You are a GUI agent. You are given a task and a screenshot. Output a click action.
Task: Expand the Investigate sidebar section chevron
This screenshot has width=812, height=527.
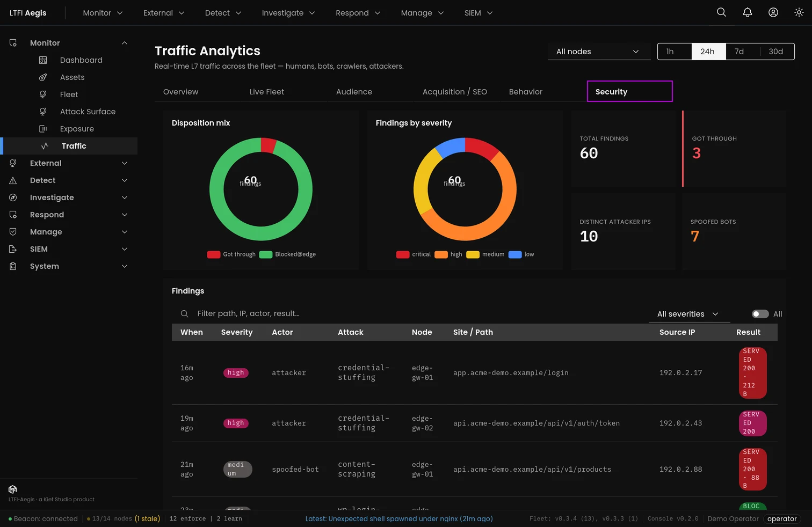pos(125,197)
